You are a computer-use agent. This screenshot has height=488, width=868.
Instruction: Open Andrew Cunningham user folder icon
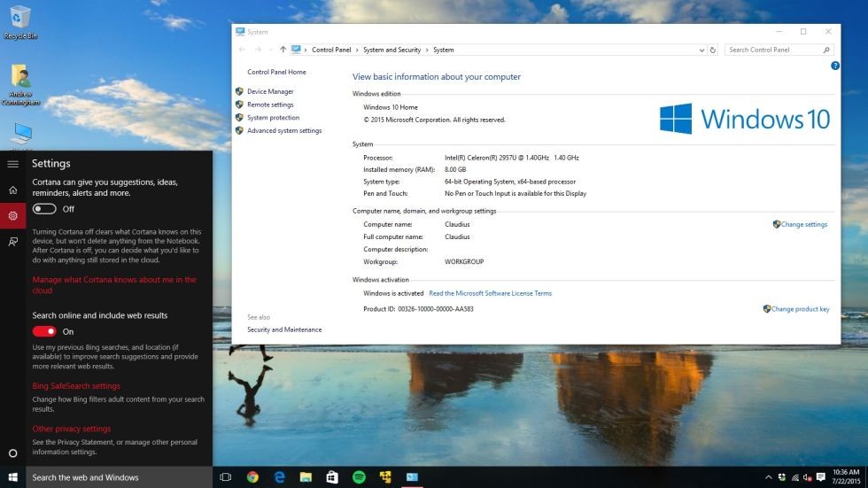pyautogui.click(x=20, y=84)
